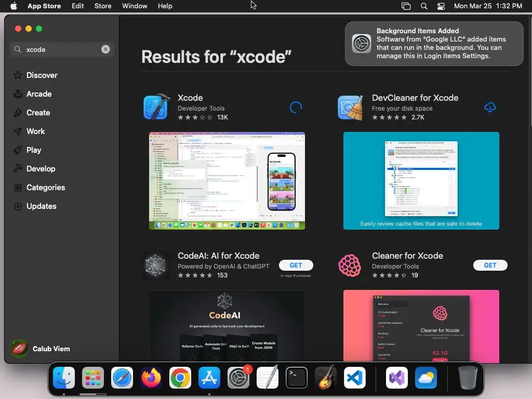532x399 pixels.
Task: View the Cleaner for Xcode screenshot preview
Action: (x=421, y=325)
